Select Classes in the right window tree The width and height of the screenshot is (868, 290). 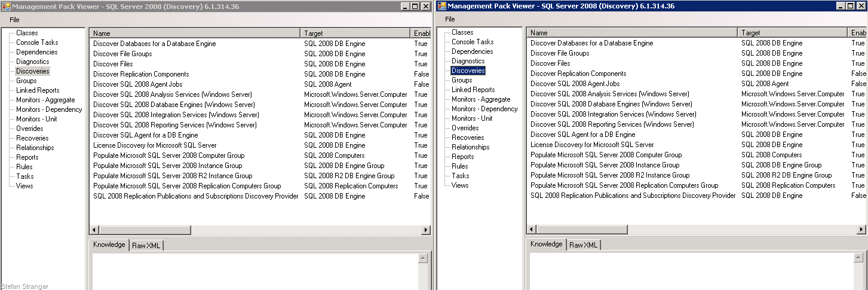pyautogui.click(x=462, y=32)
